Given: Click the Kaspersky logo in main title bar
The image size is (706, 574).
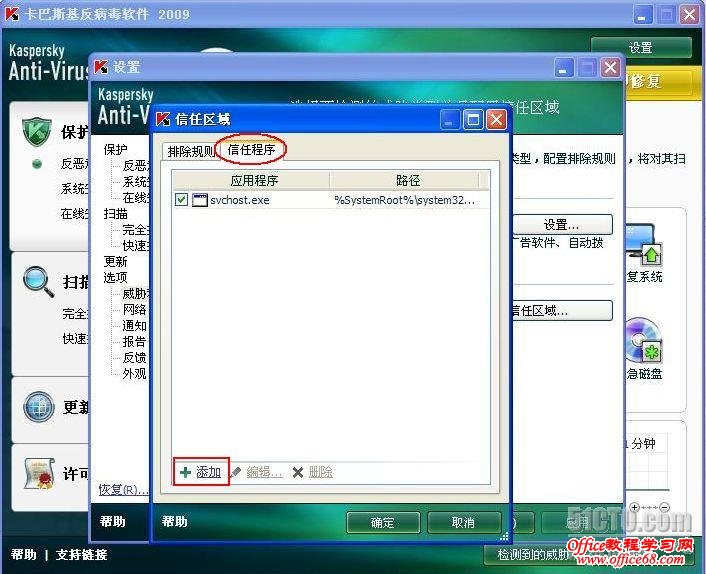Looking at the screenshot, I should coord(12,14).
